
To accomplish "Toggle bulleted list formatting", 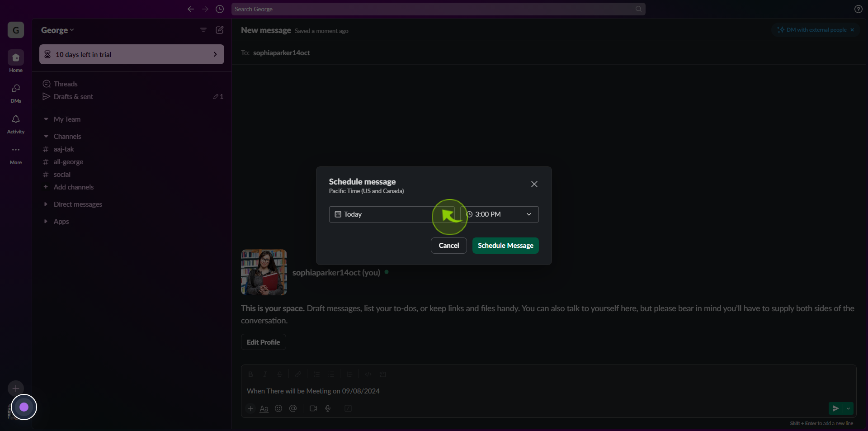I will click(331, 374).
